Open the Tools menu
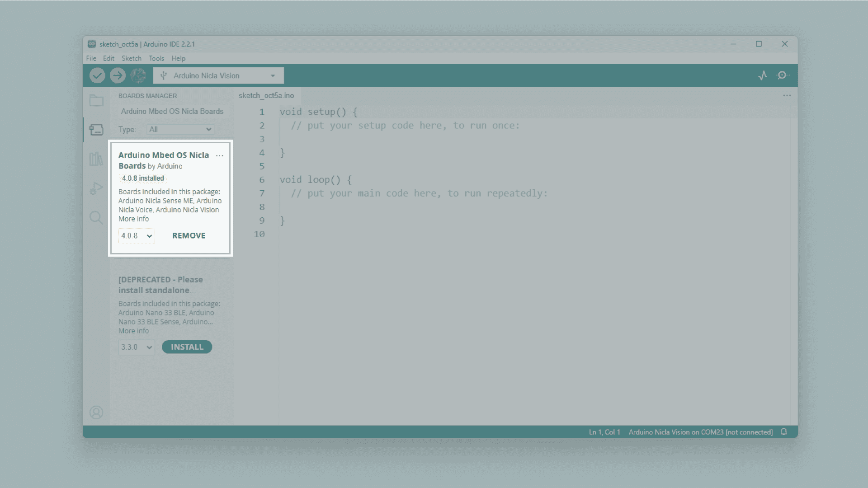Image resolution: width=868 pixels, height=488 pixels. (156, 58)
